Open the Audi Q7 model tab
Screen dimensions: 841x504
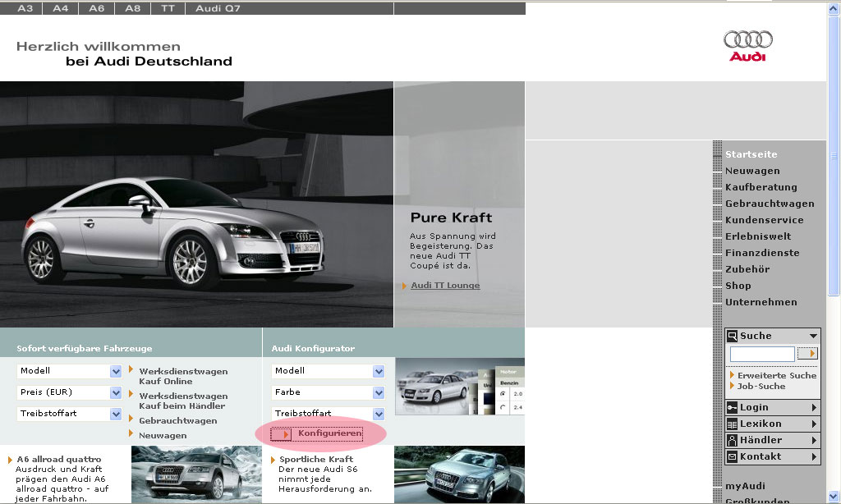218,8
